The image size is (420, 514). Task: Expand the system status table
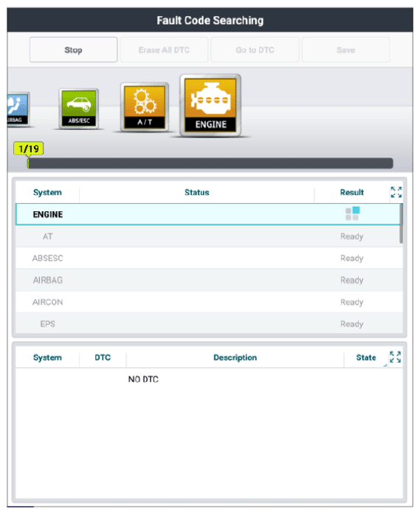pos(396,193)
